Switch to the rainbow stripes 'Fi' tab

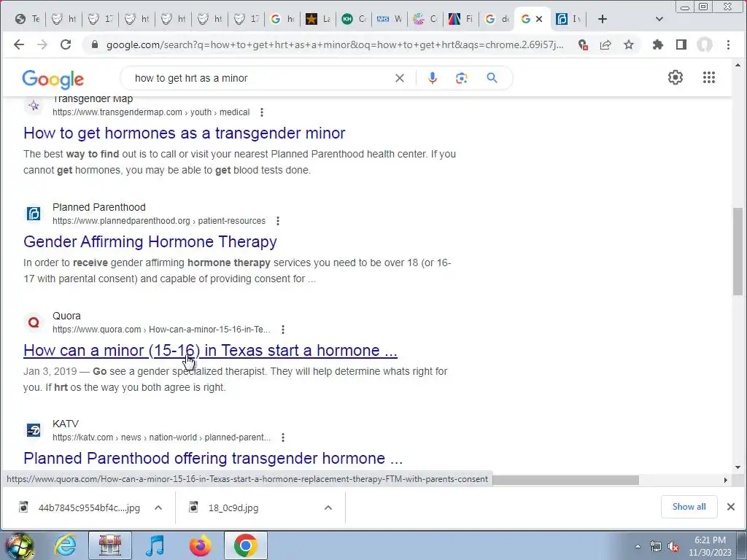(461, 19)
